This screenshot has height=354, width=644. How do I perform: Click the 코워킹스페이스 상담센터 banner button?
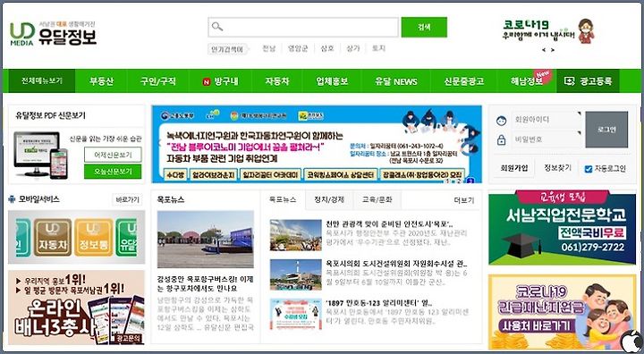[340, 175]
